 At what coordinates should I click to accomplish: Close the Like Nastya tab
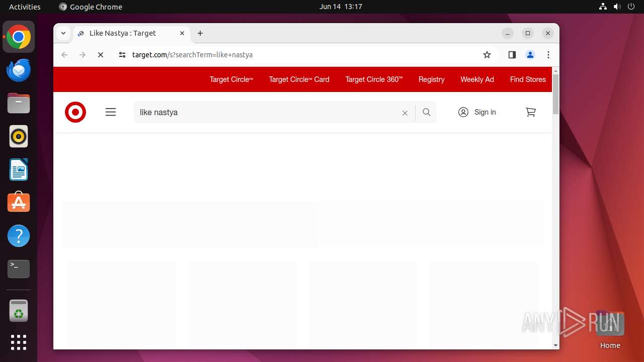coord(182,33)
